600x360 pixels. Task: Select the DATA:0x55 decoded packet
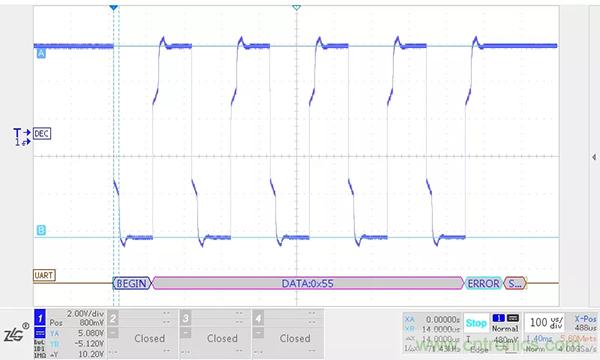(x=308, y=283)
